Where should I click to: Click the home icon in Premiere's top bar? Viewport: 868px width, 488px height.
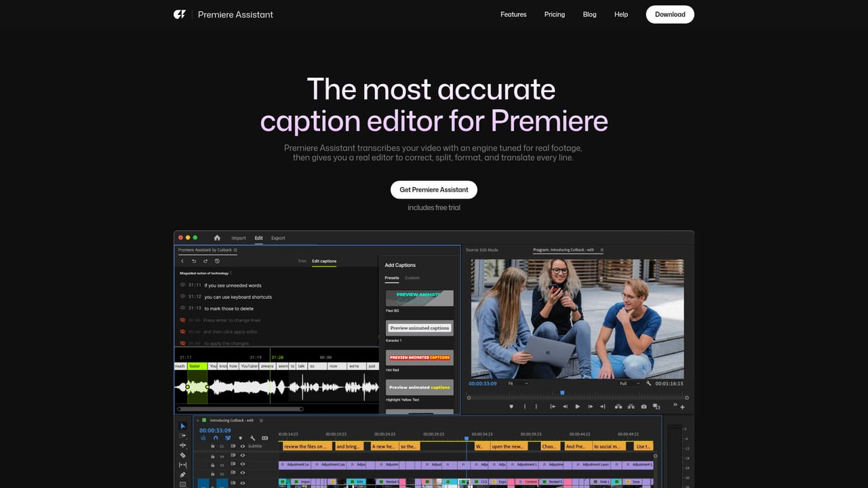[217, 238]
